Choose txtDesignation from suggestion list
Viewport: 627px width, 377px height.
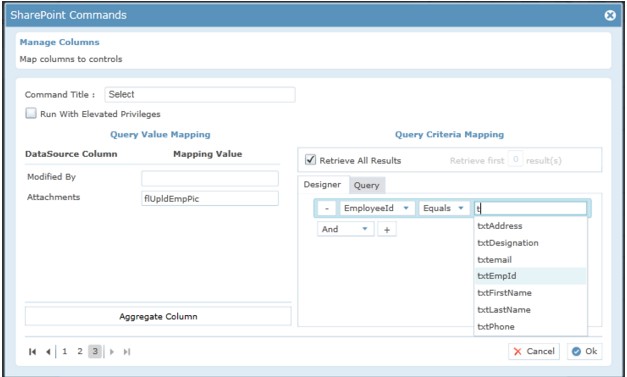pyautogui.click(x=530, y=243)
